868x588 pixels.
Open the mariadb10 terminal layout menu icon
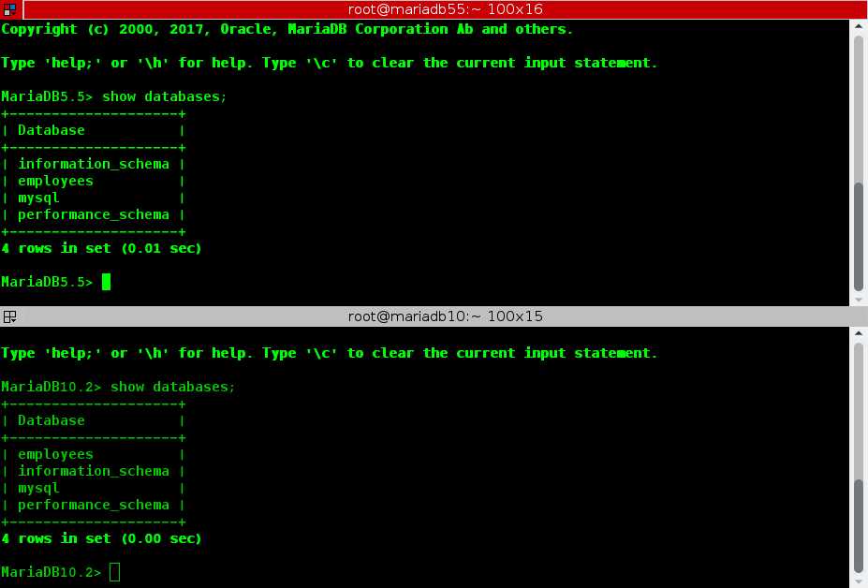tap(10, 316)
